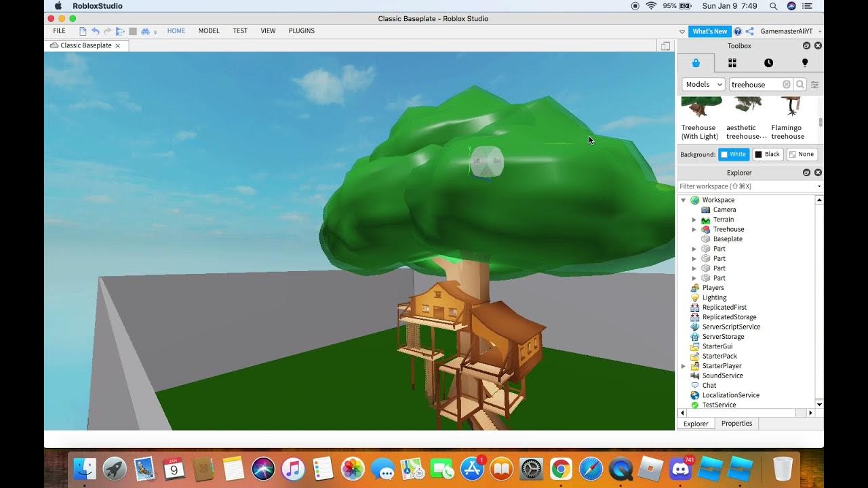Click the Explorer down scroll arrow
The image size is (868, 488).
coord(819,405)
